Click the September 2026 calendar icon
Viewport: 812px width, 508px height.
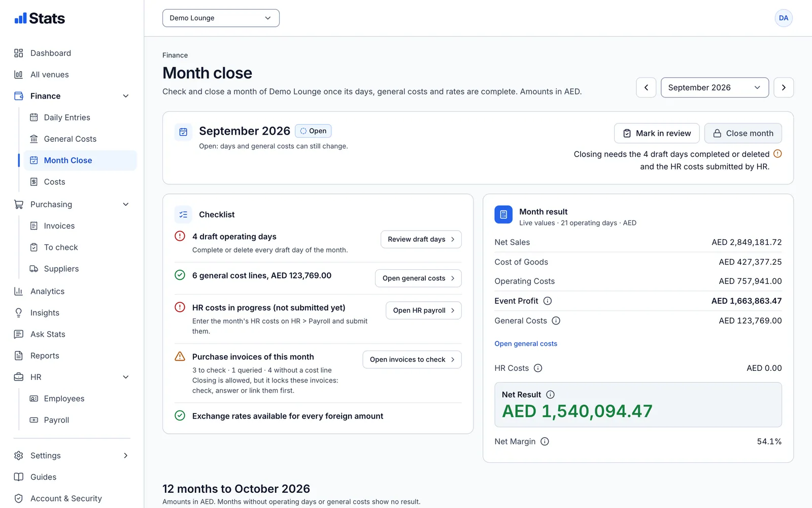(183, 132)
